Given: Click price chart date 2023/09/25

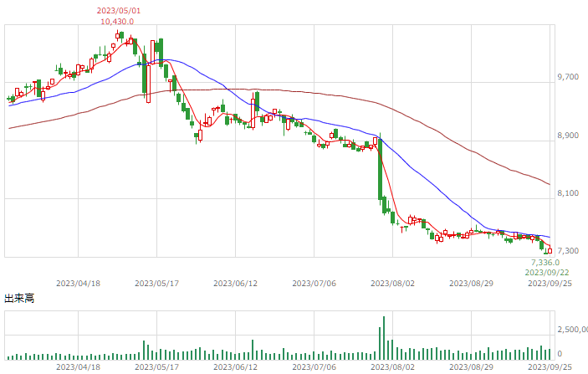Looking at the screenshot, I should point(550,284).
